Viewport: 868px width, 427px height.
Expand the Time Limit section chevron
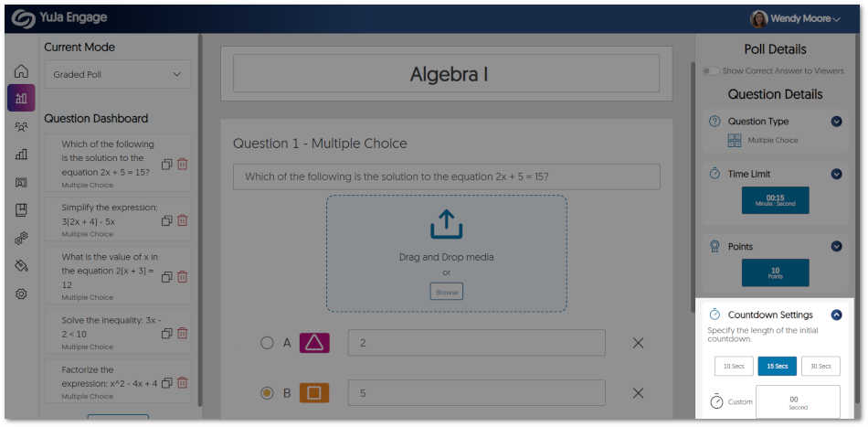pos(836,174)
